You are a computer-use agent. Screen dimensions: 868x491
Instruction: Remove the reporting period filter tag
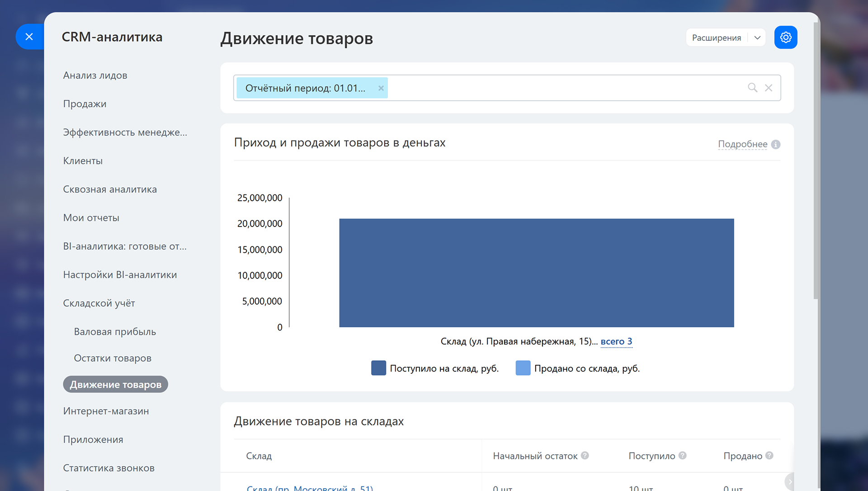[x=381, y=88]
